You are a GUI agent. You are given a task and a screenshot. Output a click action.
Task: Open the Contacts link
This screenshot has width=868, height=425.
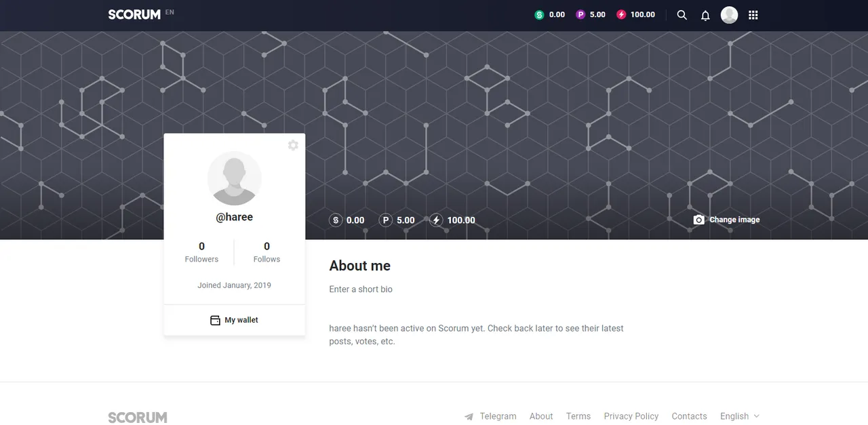click(689, 416)
